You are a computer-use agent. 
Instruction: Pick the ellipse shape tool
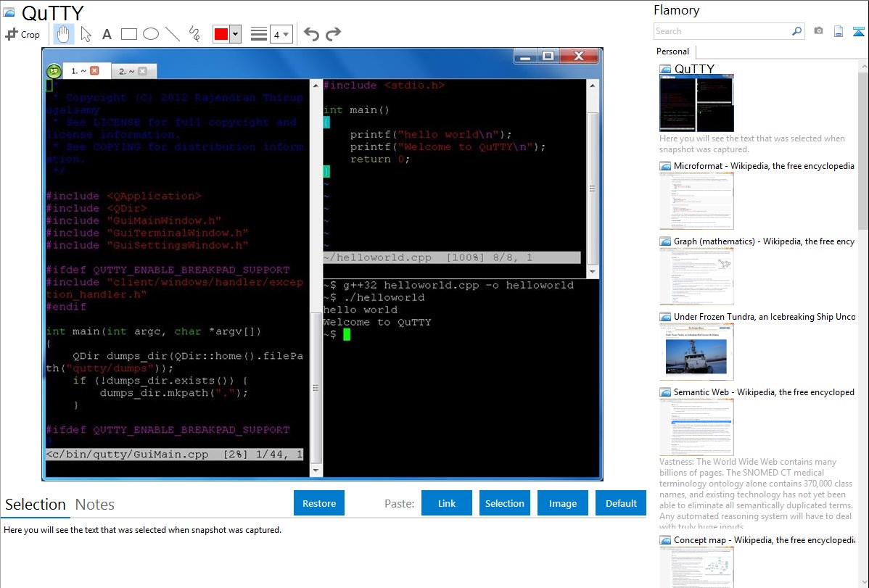pos(151,34)
